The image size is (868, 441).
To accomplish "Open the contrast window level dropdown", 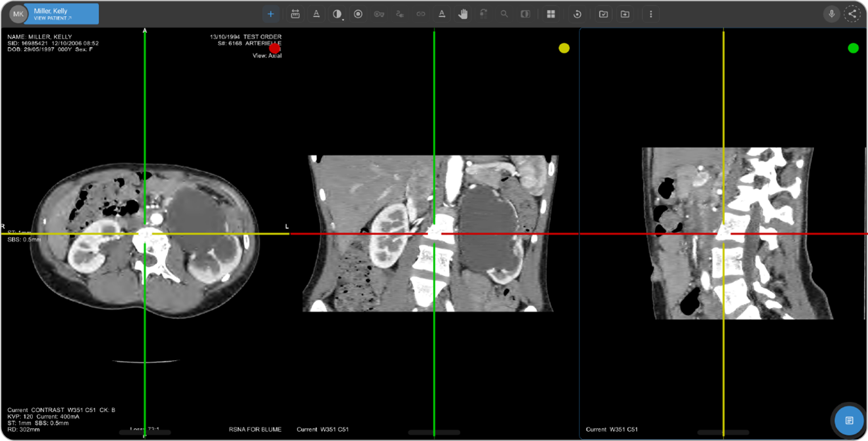I will (x=338, y=14).
